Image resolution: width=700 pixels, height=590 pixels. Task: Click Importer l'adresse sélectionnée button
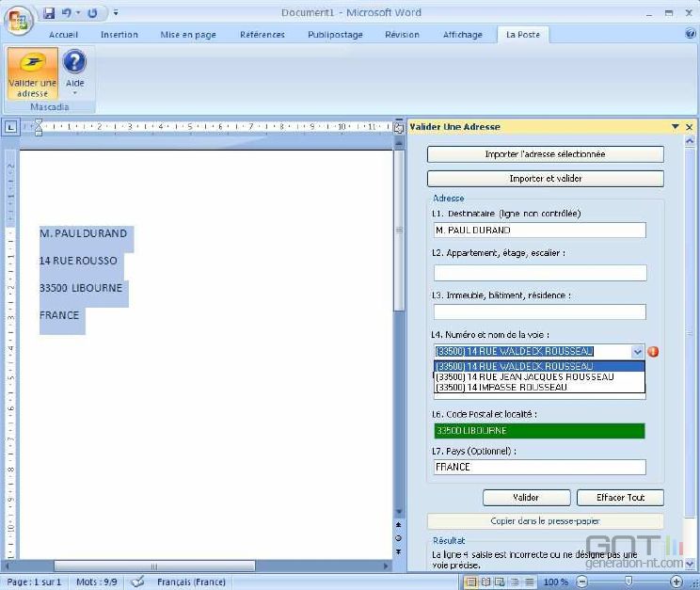(x=545, y=154)
